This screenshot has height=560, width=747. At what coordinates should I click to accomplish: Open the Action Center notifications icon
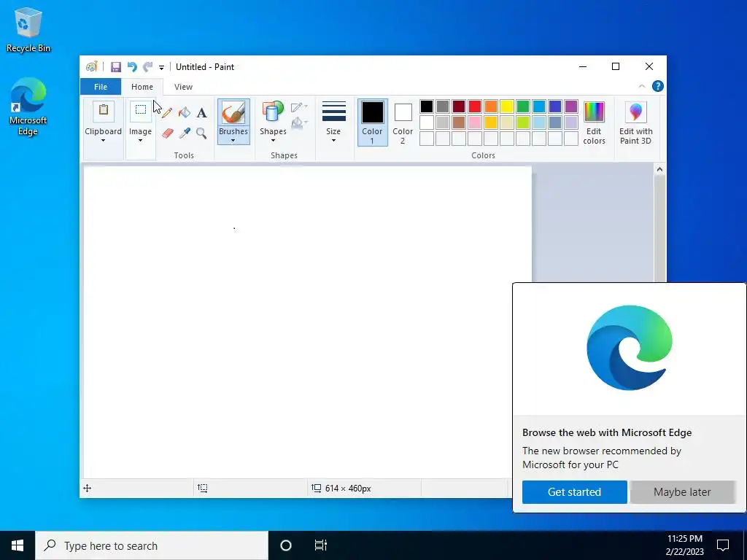(723, 545)
